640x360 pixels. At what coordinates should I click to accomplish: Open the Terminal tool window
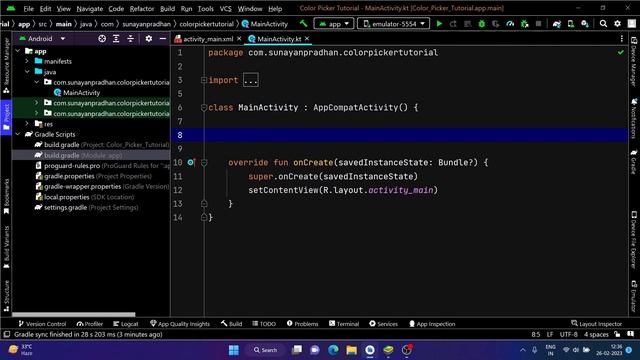pyautogui.click(x=343, y=324)
